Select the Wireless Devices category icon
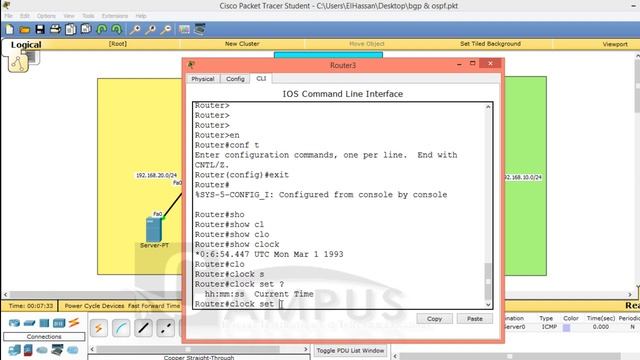The image size is (640, 360). click(x=59, y=323)
